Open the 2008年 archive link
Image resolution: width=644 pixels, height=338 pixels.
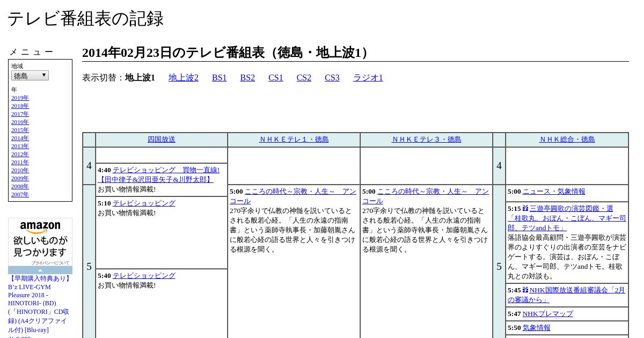tap(20, 186)
